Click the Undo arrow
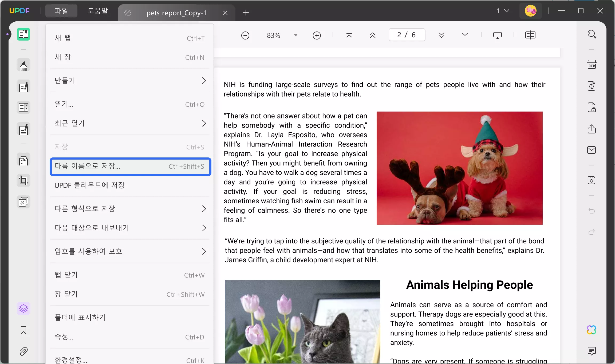 592,211
